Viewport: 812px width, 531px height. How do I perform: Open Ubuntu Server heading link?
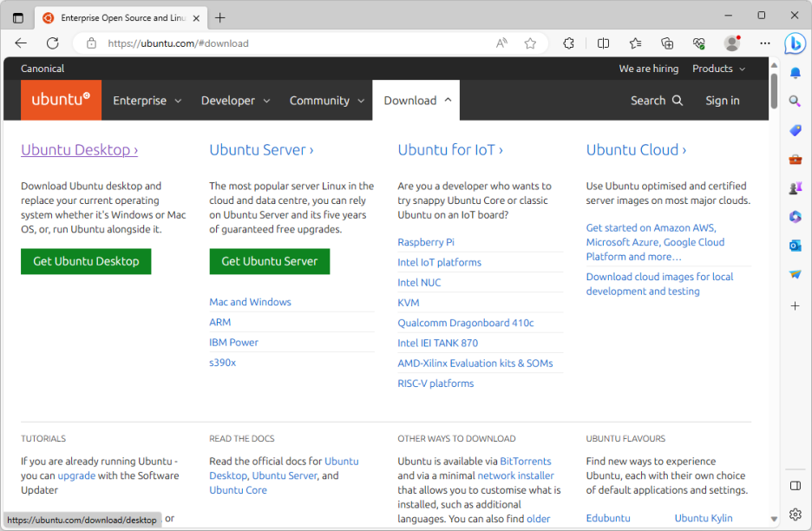pyautogui.click(x=261, y=150)
